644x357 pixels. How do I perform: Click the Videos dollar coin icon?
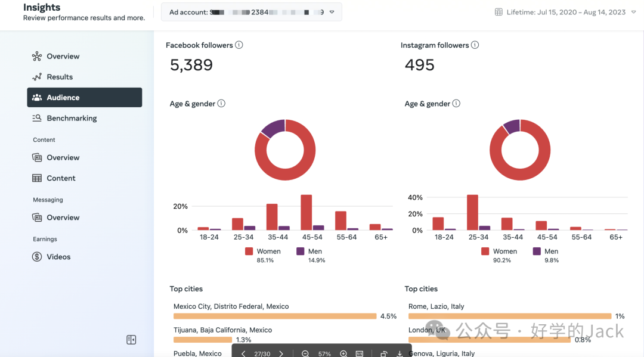(x=37, y=257)
